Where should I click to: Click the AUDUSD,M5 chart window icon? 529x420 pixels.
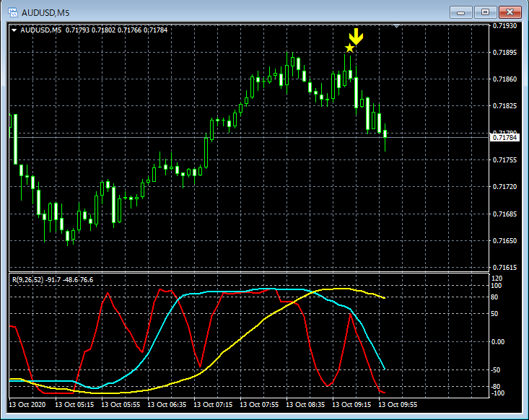[13, 13]
